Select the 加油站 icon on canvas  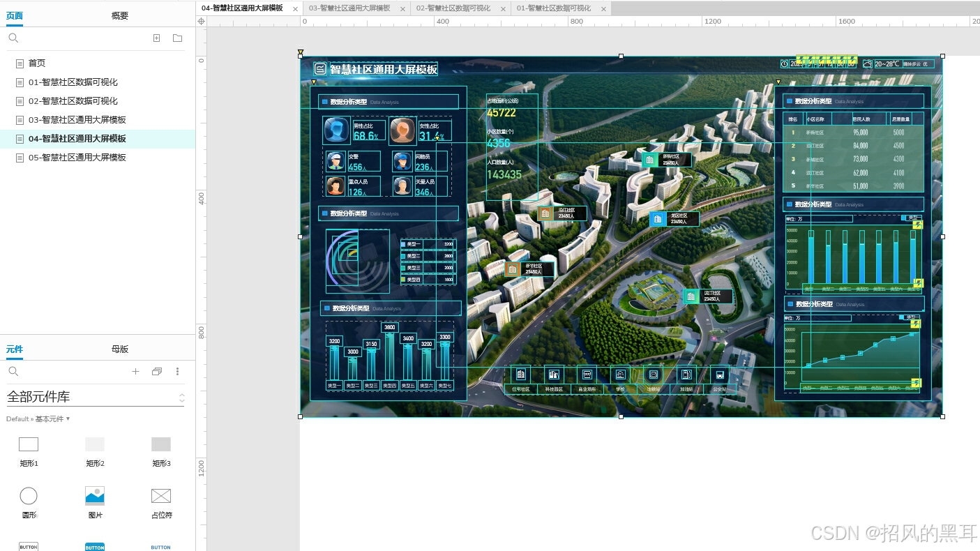[686, 375]
